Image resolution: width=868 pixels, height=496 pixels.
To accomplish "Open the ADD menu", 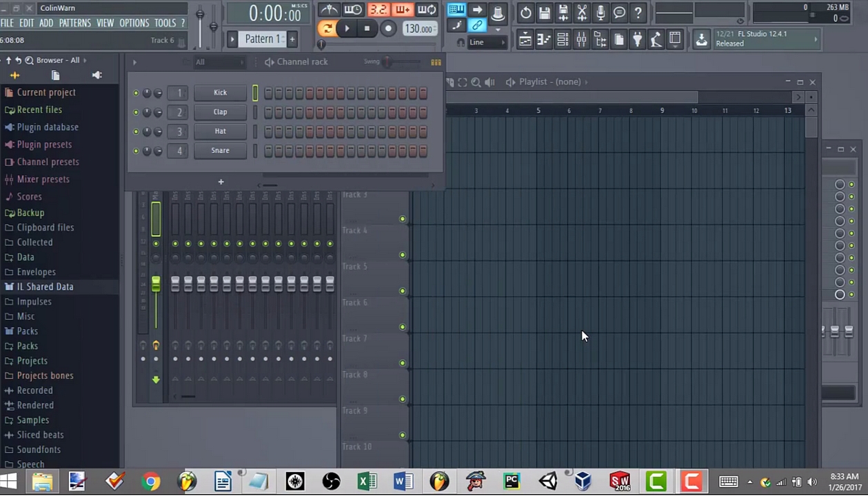I will pyautogui.click(x=46, y=23).
